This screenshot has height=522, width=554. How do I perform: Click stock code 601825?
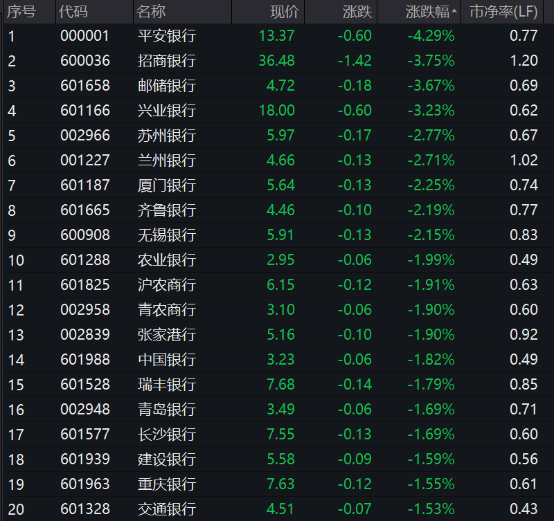point(85,285)
